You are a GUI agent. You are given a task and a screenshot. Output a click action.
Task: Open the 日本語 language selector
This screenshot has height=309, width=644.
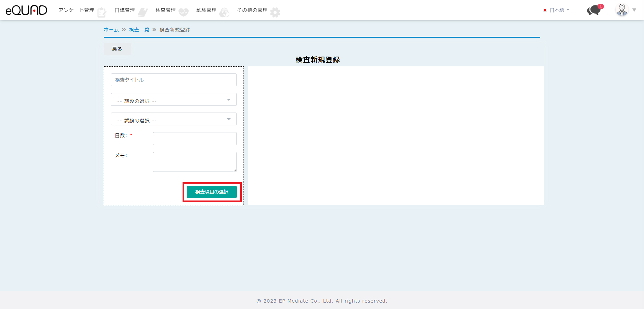coord(557,10)
